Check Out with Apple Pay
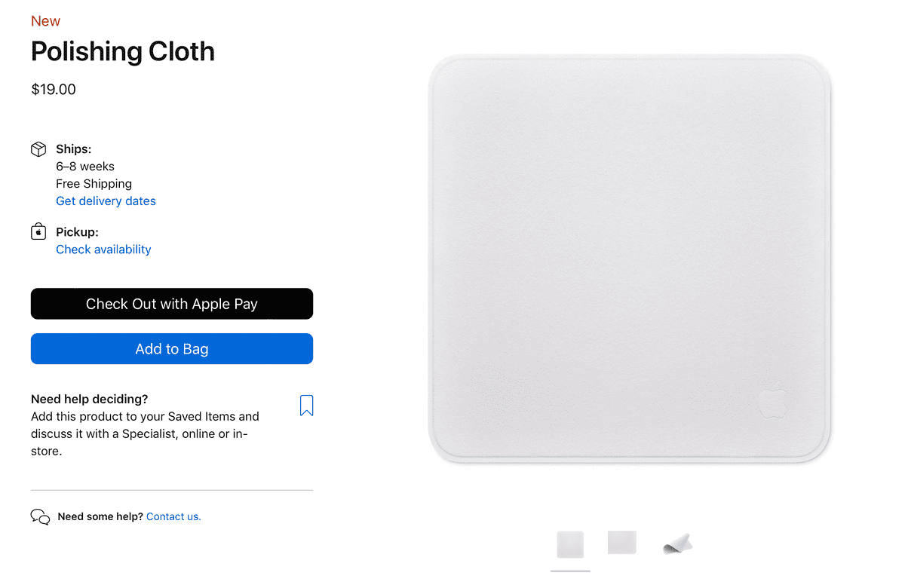Screen dimensions: 905x588 tap(172, 304)
